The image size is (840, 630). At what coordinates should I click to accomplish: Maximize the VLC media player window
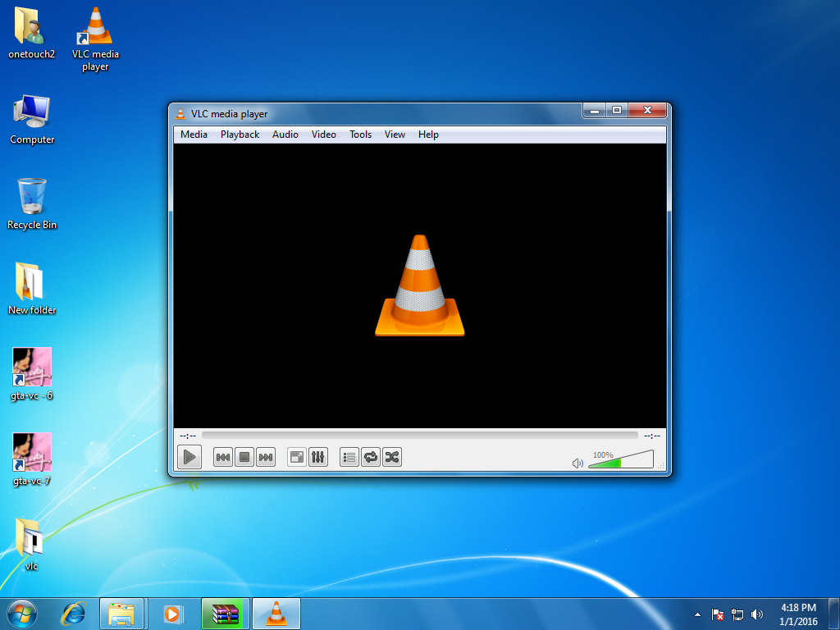pyautogui.click(x=617, y=111)
